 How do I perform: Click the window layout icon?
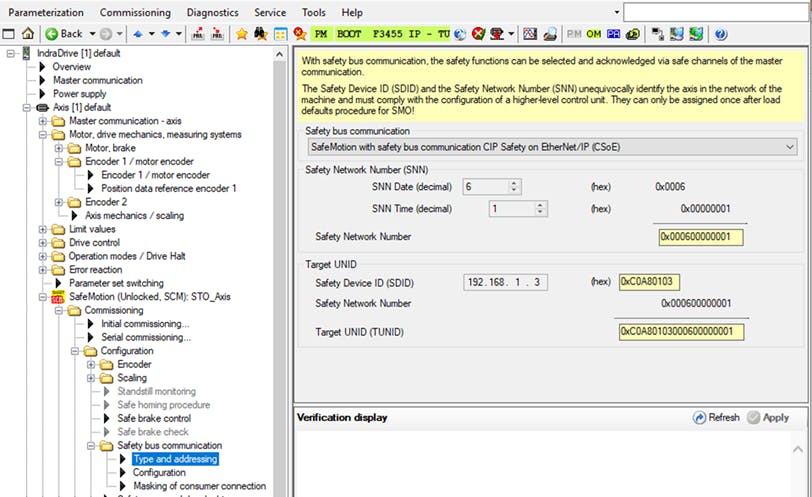click(8, 34)
